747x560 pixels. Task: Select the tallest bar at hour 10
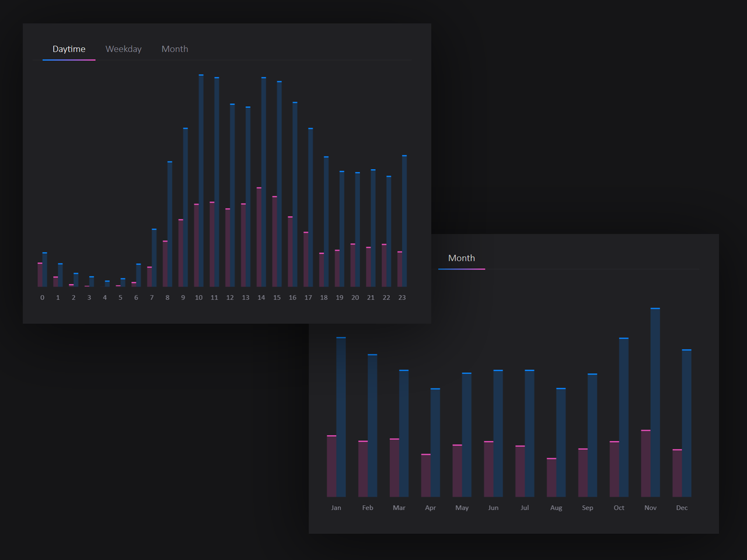[200, 175]
